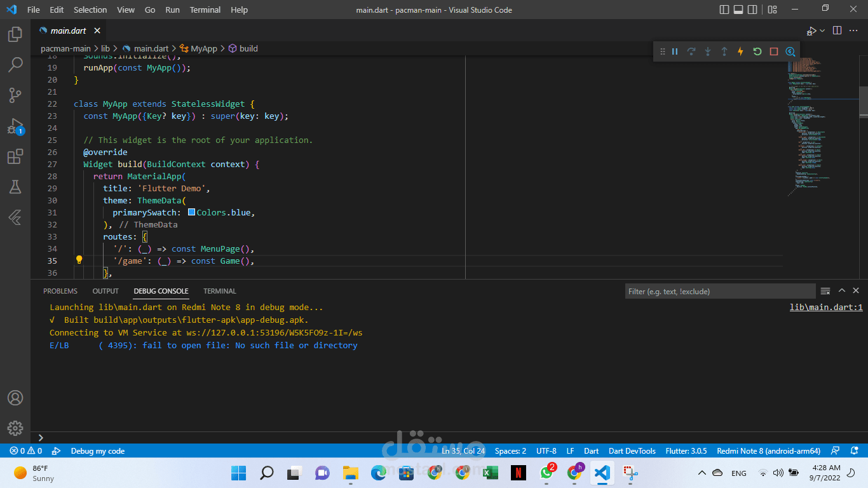The image size is (868, 488).
Task: Open the Extensions view
Action: [15, 156]
